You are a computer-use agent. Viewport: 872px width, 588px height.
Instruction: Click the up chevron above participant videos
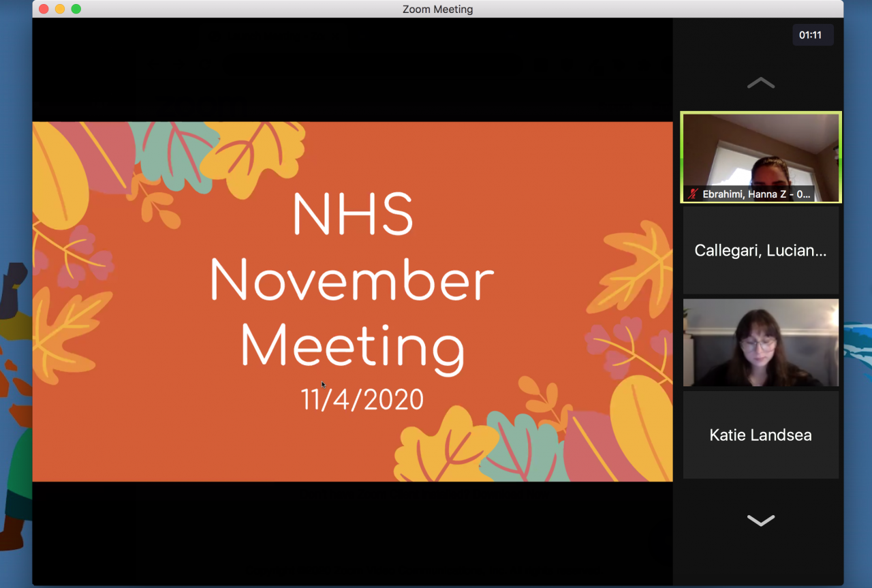tap(761, 83)
